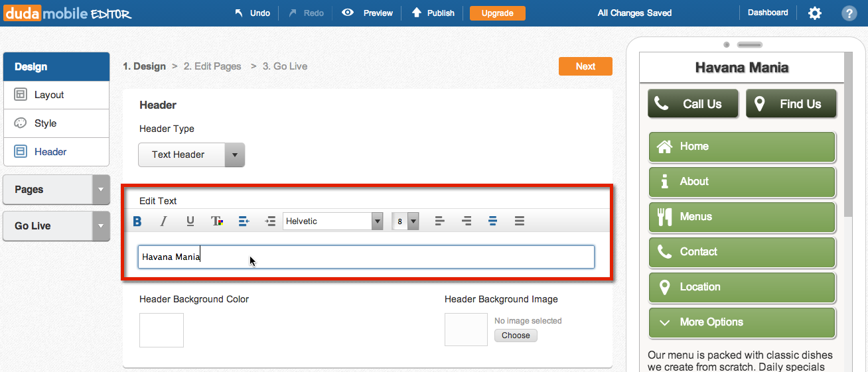868x372 pixels.
Task: Align header text left
Action: tap(439, 221)
